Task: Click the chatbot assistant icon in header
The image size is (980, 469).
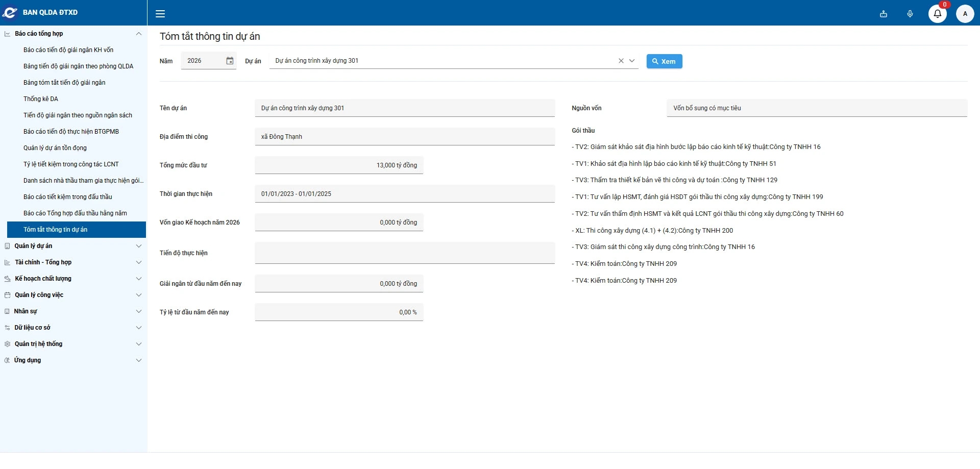Action: [x=883, y=14]
